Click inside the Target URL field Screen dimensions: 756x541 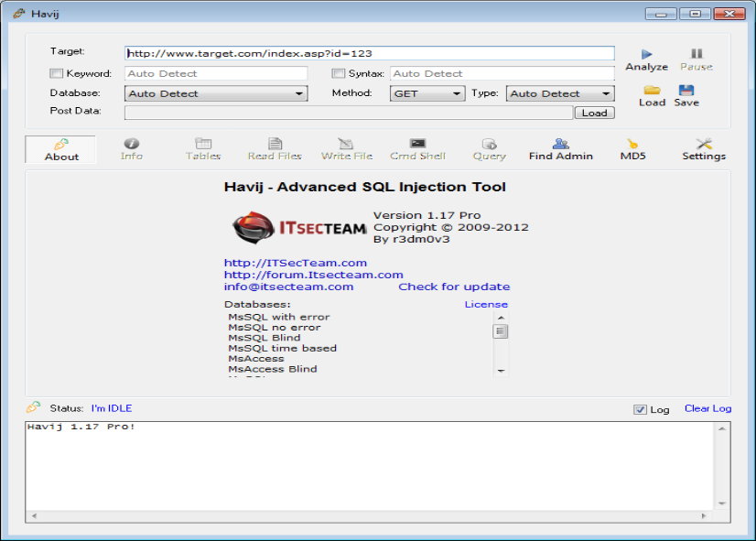tap(366, 52)
